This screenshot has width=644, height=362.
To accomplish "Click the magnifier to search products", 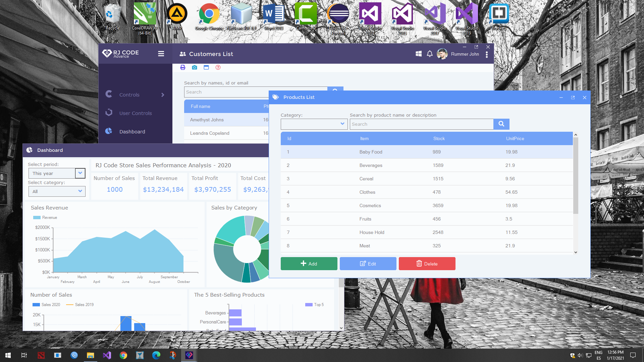I will (501, 124).
